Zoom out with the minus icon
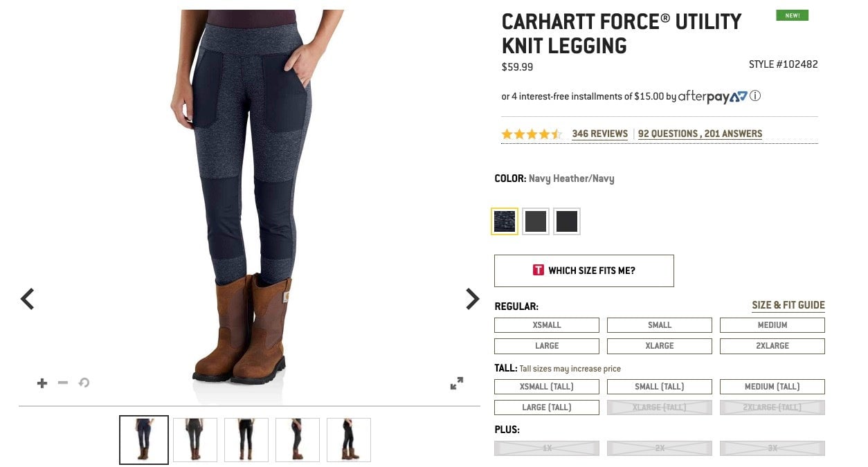Viewport: 868px width, 467px height. point(63,383)
